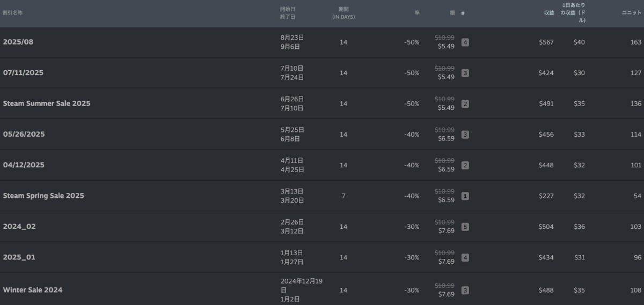Click the number 2 badge in Steam Summer Sale row
644x305 pixels.
(x=465, y=104)
